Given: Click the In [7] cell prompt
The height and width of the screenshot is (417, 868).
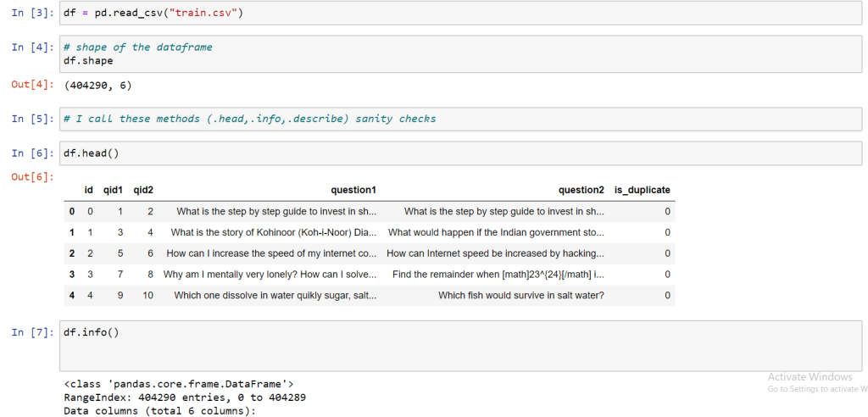Looking at the screenshot, I should coord(31,332).
